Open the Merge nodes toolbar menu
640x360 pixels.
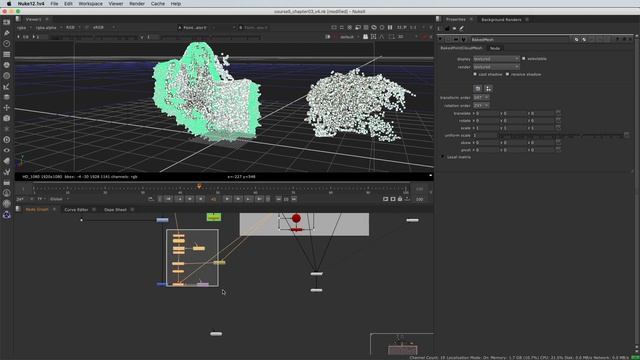click(7, 97)
